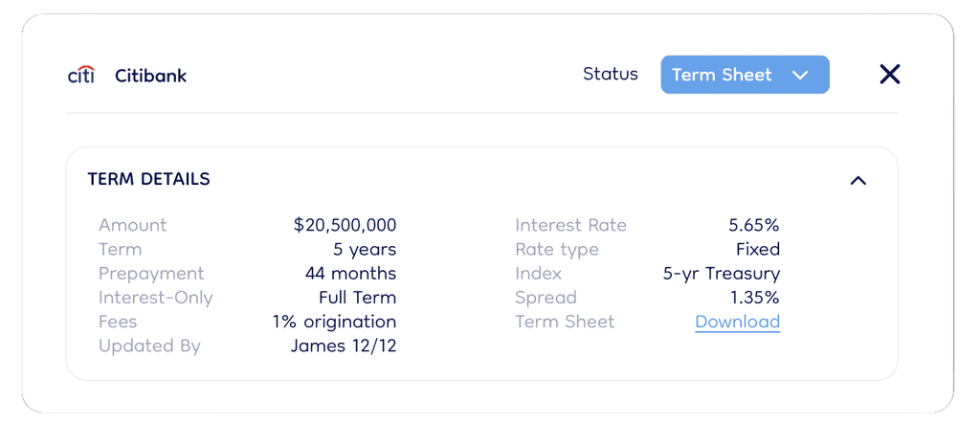This screenshot has width=980, height=424.
Task: Click the 5.65% interest rate value
Action: tap(754, 225)
